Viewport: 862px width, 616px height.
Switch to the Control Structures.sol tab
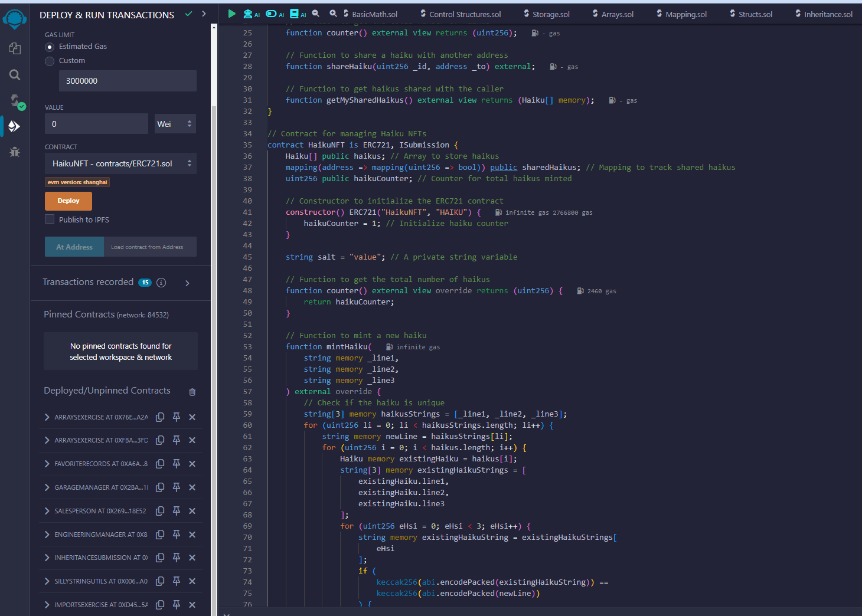pyautogui.click(x=461, y=14)
